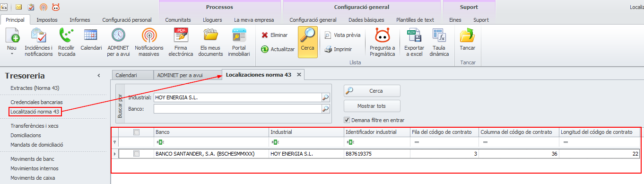Open Dades bàsiques ribbon tab

click(x=366, y=20)
